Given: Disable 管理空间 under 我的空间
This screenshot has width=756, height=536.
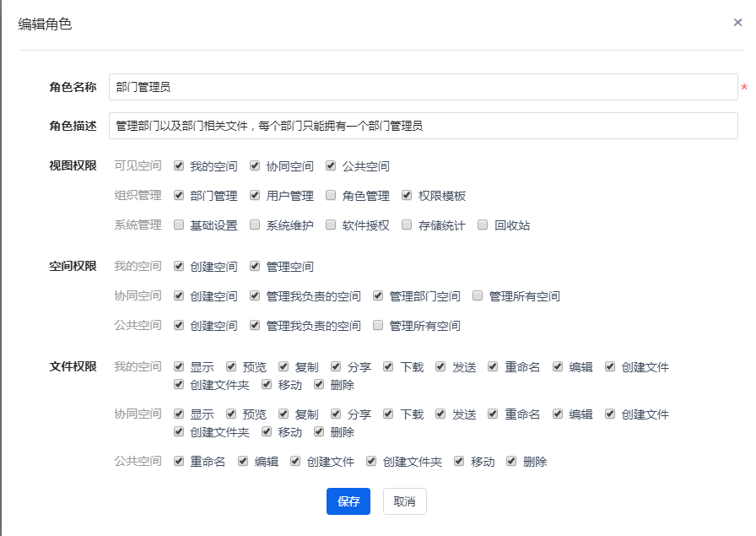Looking at the screenshot, I should coord(255,267).
